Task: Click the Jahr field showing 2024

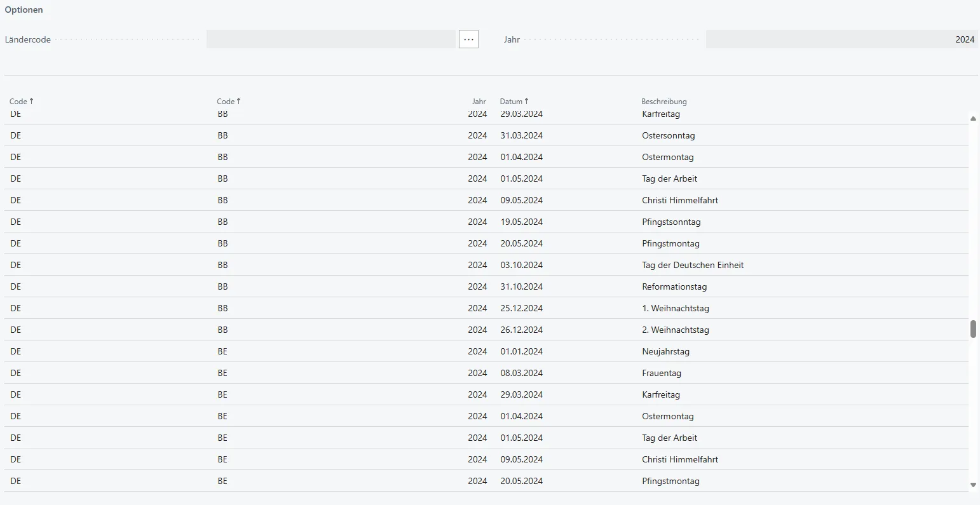Action: click(841, 39)
